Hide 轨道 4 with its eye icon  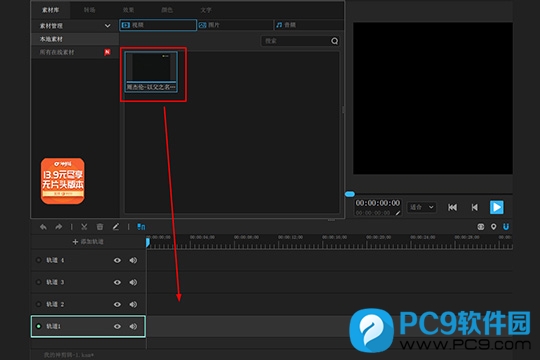(117, 260)
